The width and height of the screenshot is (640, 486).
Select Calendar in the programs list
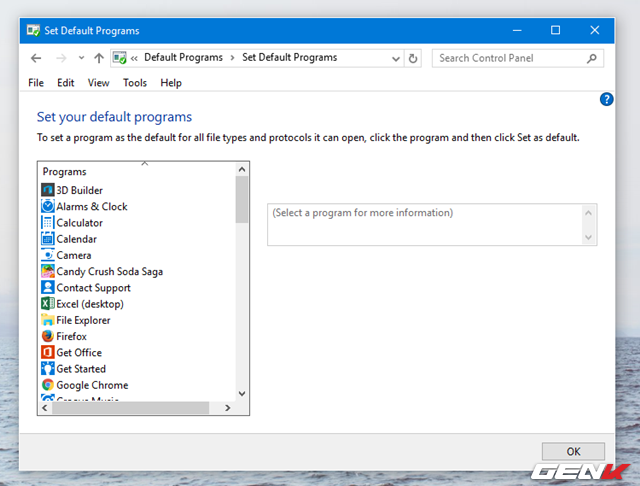click(x=76, y=239)
